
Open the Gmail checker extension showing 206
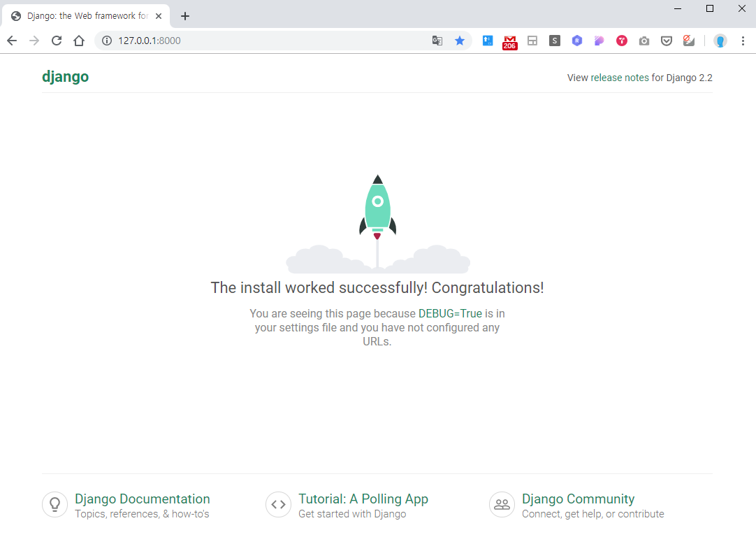pyautogui.click(x=509, y=43)
